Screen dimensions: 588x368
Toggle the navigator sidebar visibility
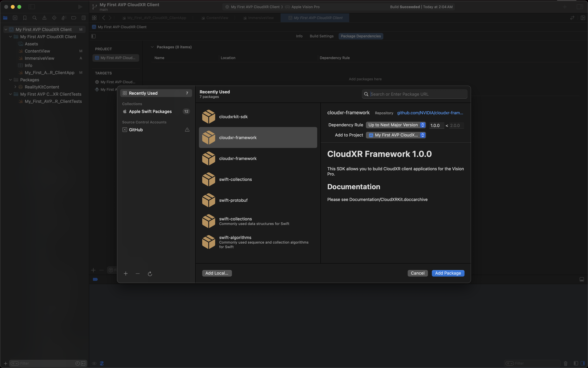tap(32, 7)
